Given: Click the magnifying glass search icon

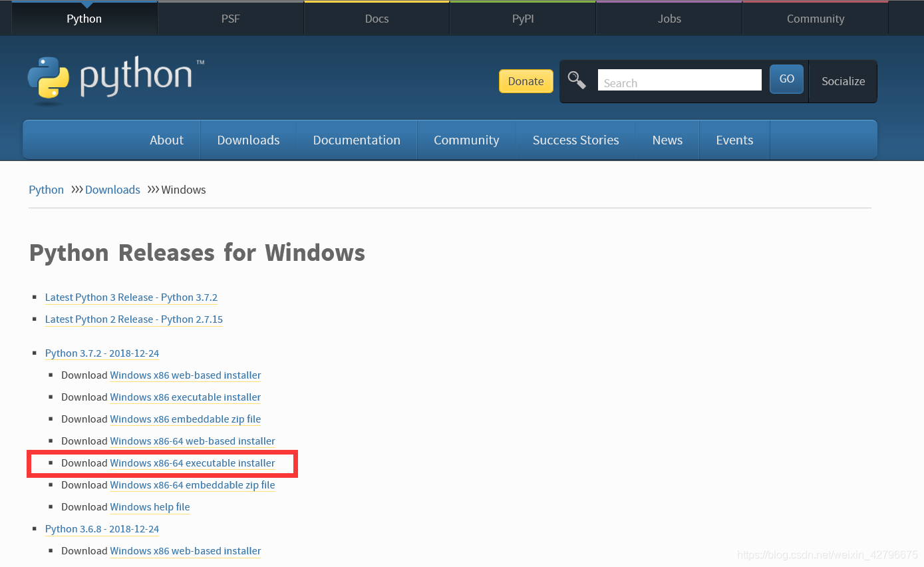Looking at the screenshot, I should click(577, 81).
